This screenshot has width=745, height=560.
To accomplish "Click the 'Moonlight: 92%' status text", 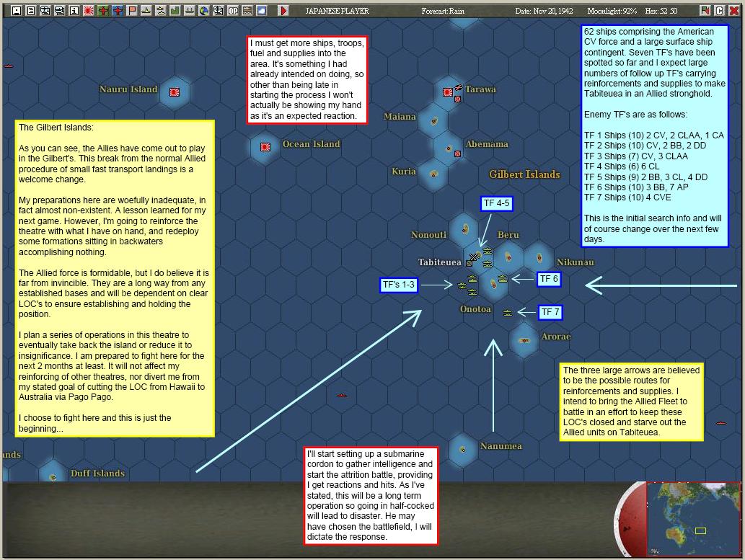I will coord(612,11).
